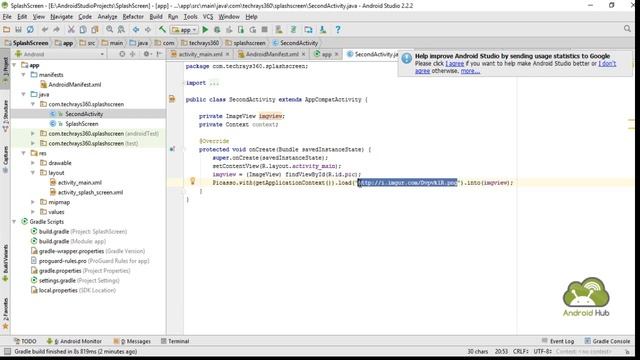Click the Synchronize toolbar icon

coord(30,29)
